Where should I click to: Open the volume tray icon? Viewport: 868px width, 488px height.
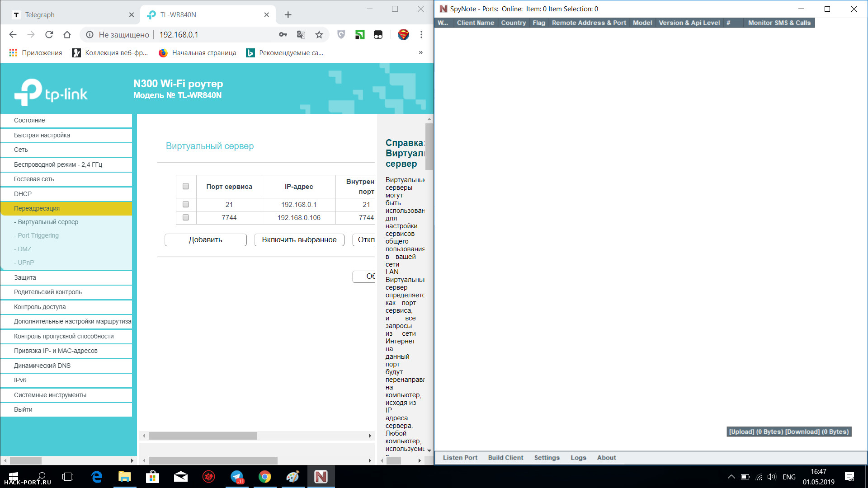(x=772, y=477)
